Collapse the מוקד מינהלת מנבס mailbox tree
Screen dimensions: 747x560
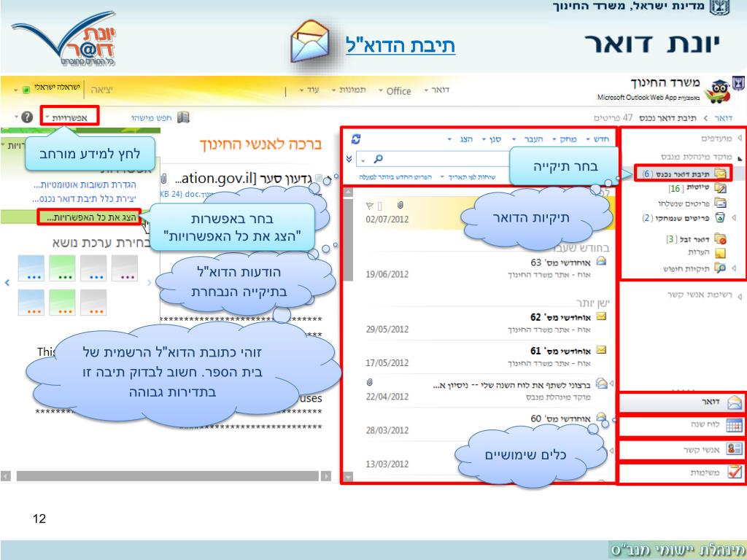coord(740,157)
